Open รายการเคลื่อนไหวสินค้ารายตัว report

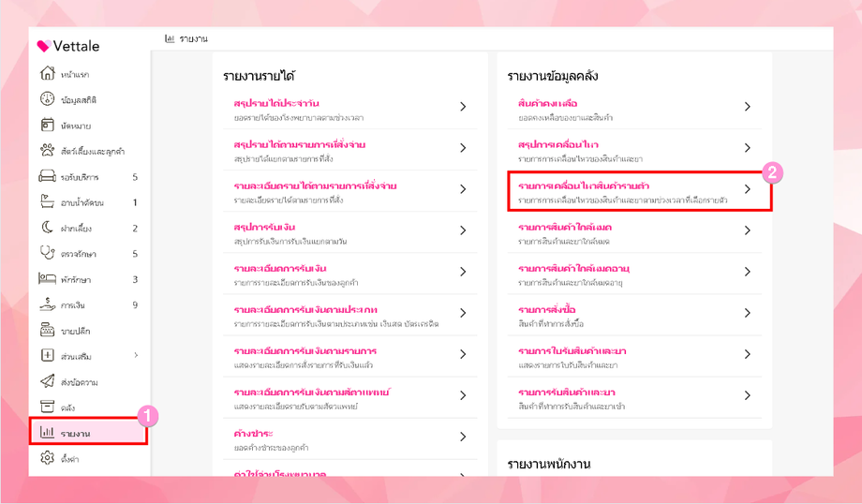pos(582,186)
